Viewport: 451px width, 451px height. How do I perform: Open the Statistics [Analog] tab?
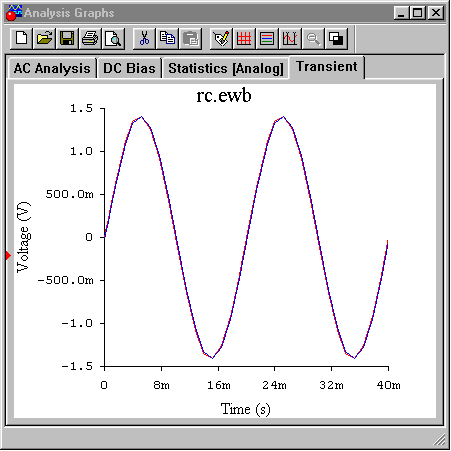[x=226, y=68]
